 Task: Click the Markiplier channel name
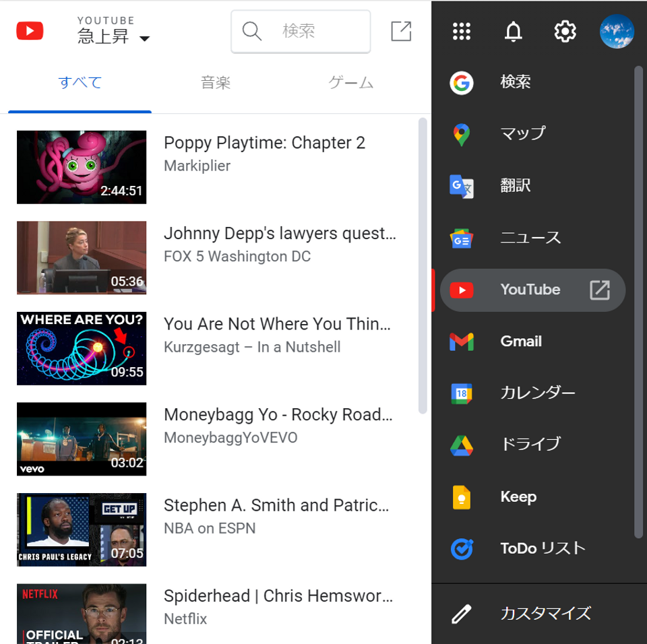(x=197, y=166)
